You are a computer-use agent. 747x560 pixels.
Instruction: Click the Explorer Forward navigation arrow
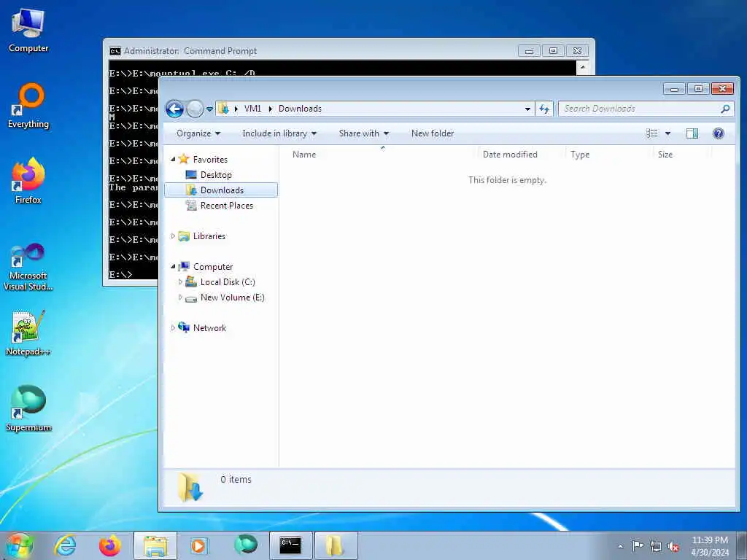pyautogui.click(x=194, y=109)
